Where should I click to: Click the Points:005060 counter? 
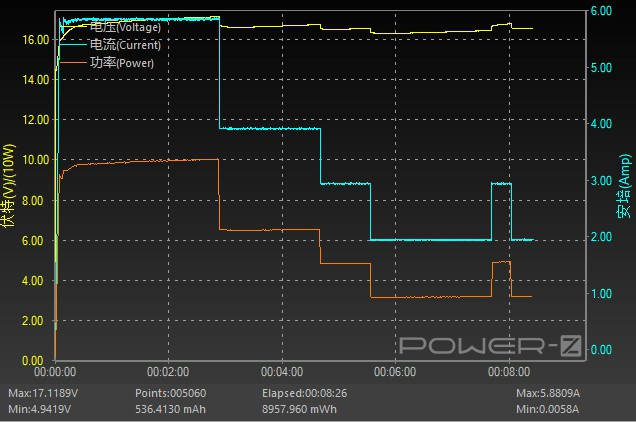[172, 392]
